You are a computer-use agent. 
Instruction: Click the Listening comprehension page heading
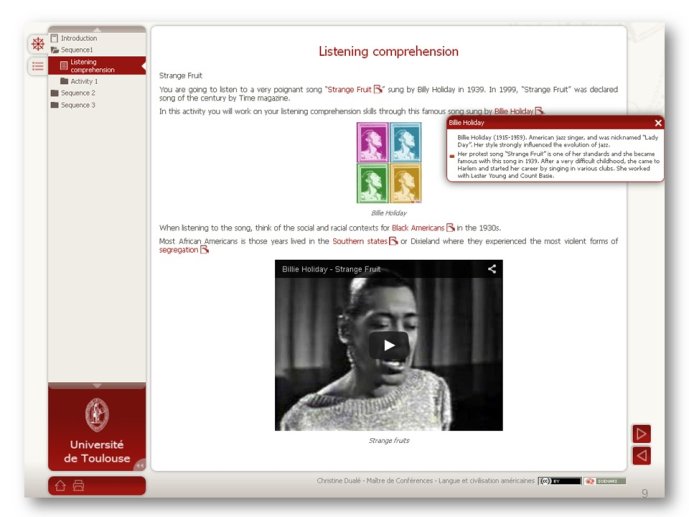pos(388,51)
